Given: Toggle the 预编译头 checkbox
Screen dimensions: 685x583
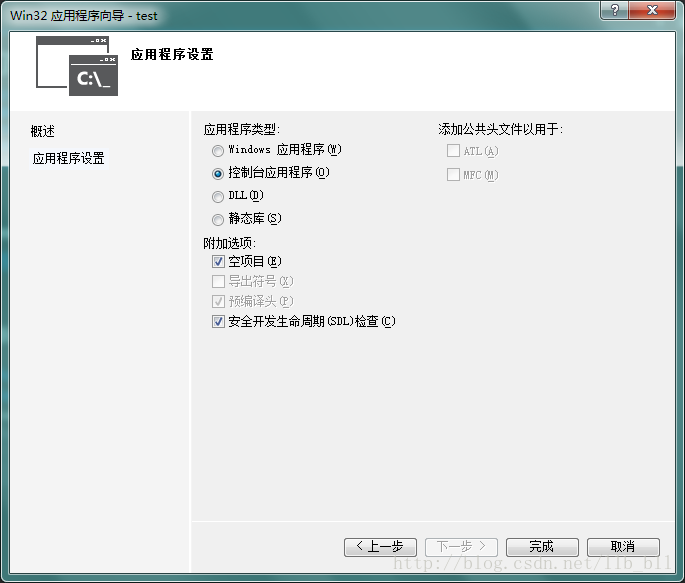Looking at the screenshot, I should pyautogui.click(x=218, y=301).
